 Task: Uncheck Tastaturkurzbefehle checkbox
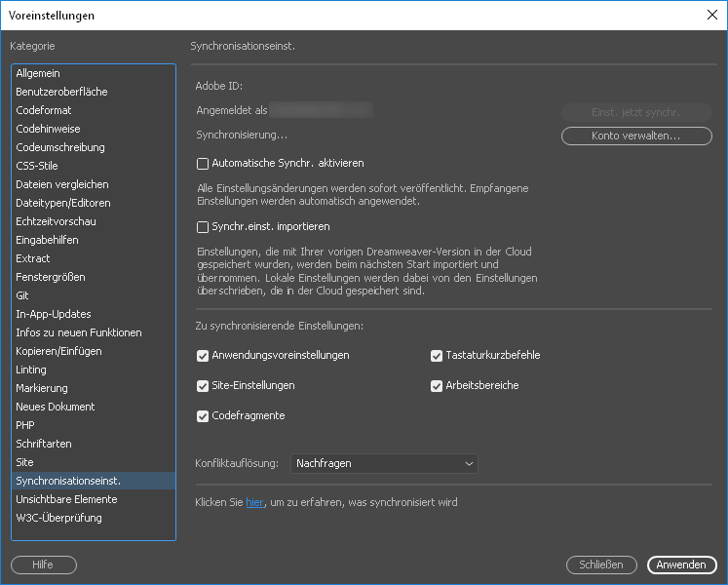click(x=437, y=356)
